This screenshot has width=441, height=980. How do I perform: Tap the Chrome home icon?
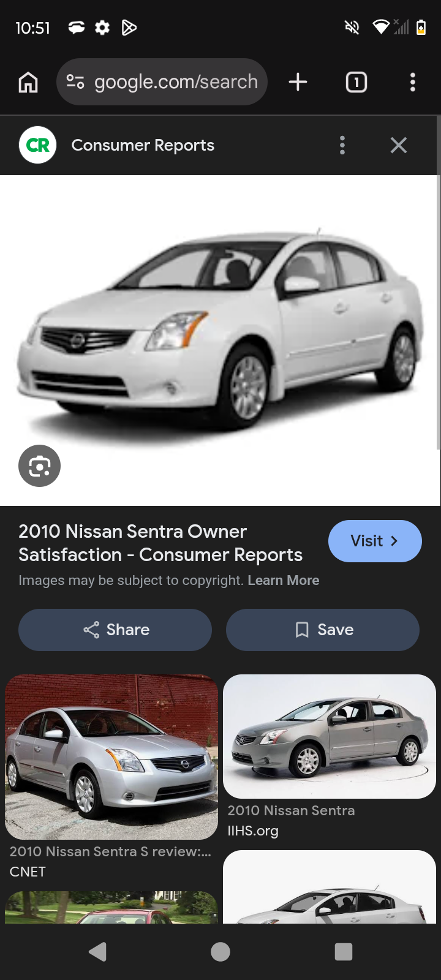pos(28,82)
